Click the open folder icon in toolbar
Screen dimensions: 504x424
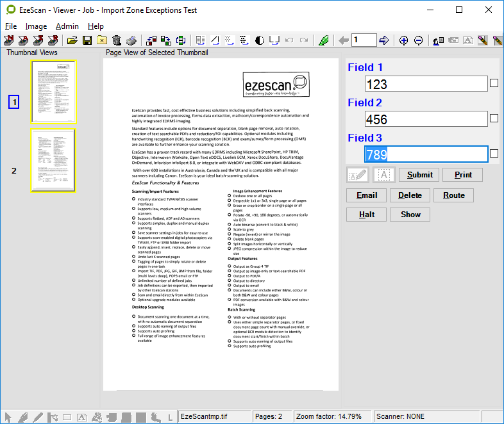click(72, 40)
